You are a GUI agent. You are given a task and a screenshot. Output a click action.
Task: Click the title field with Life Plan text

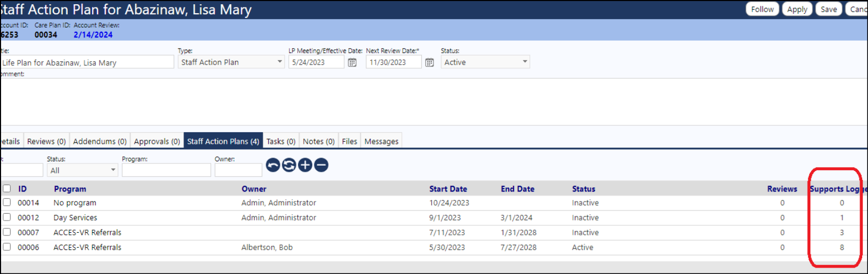[x=87, y=62]
